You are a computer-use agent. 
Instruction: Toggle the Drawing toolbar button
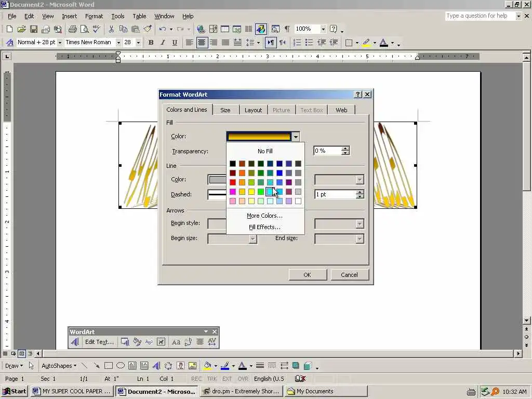[261, 29]
